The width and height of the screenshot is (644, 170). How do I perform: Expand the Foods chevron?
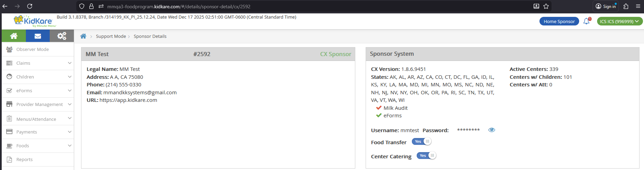click(70, 146)
